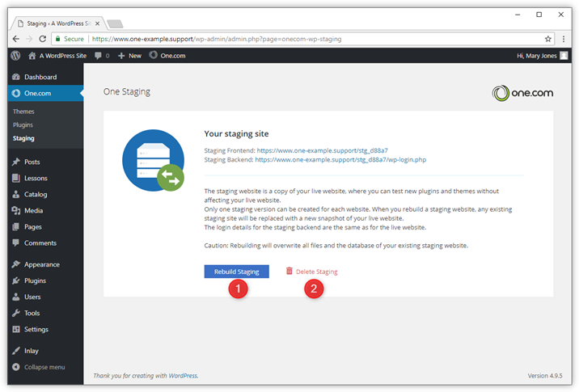
Task: Click the Appearance menu label
Action: [x=42, y=264]
